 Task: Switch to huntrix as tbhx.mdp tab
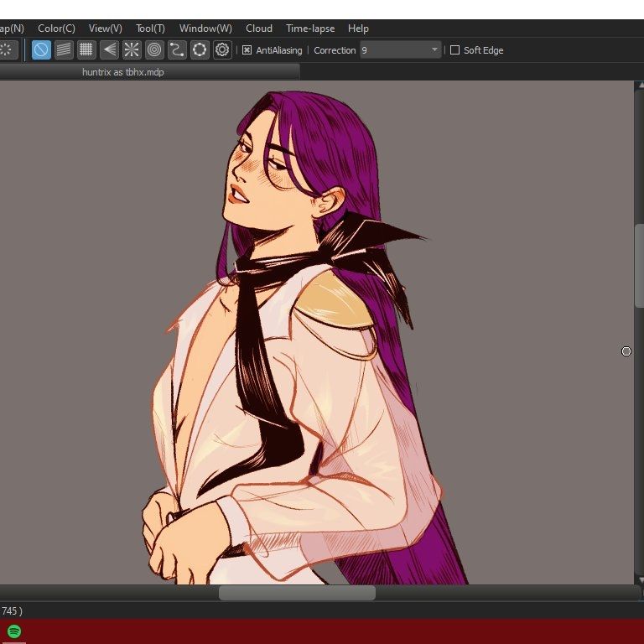(149, 72)
